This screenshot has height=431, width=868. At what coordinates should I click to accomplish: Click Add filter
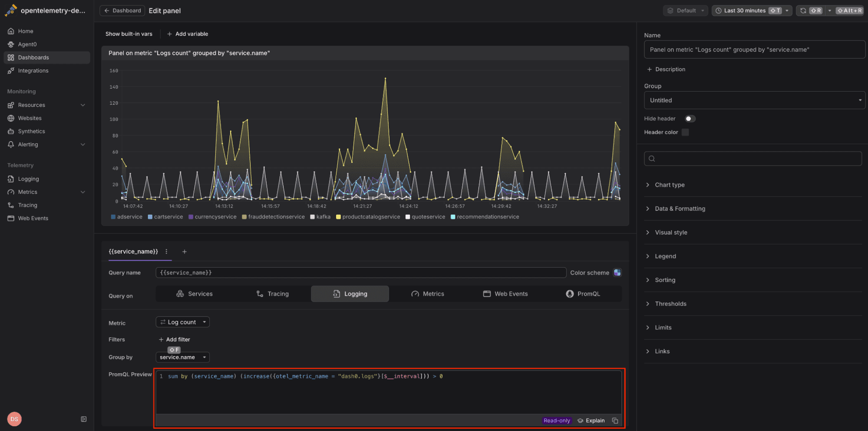pyautogui.click(x=174, y=340)
